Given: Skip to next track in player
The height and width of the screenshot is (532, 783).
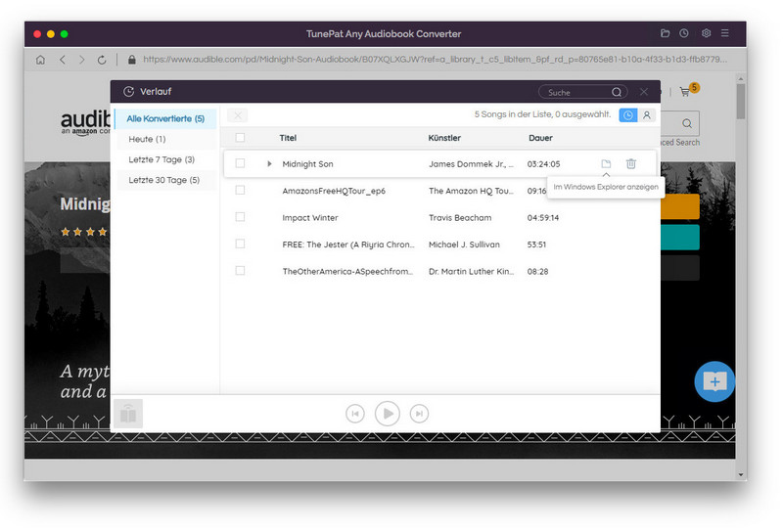Looking at the screenshot, I should pyautogui.click(x=419, y=414).
